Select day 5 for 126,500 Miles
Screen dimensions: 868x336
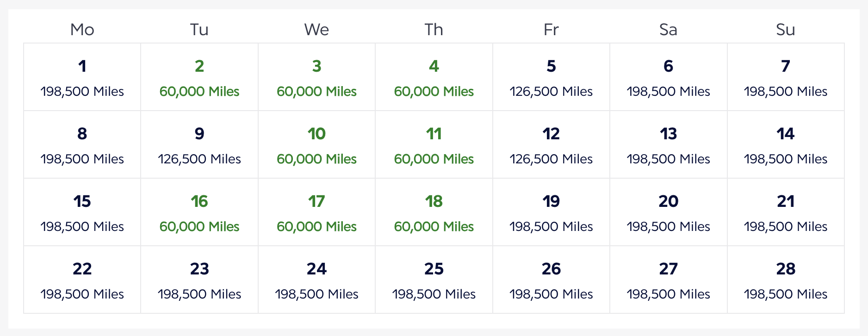551,77
